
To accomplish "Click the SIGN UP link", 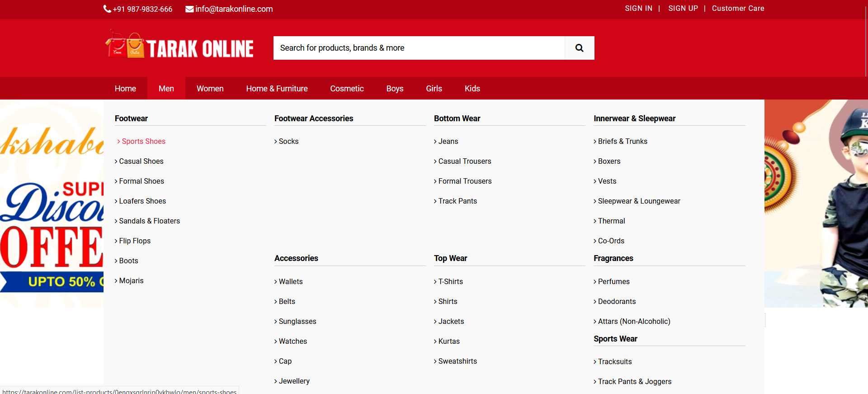I will click(683, 9).
